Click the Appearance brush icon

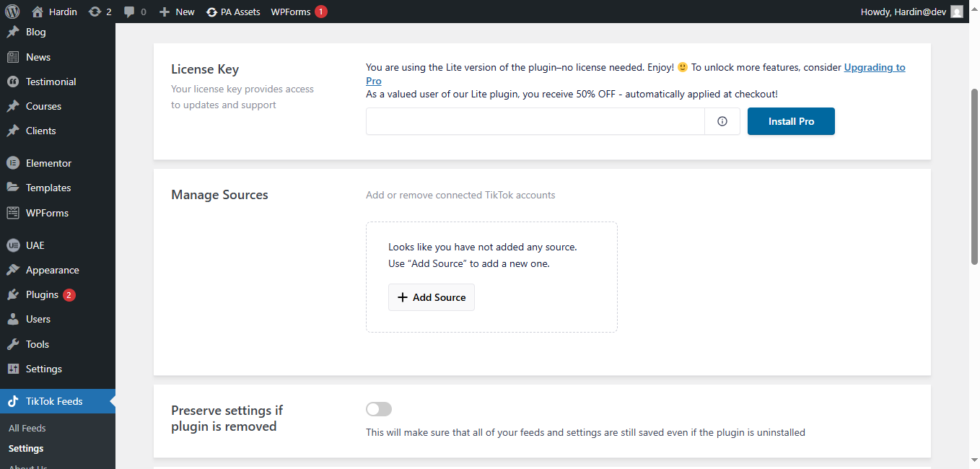point(13,270)
